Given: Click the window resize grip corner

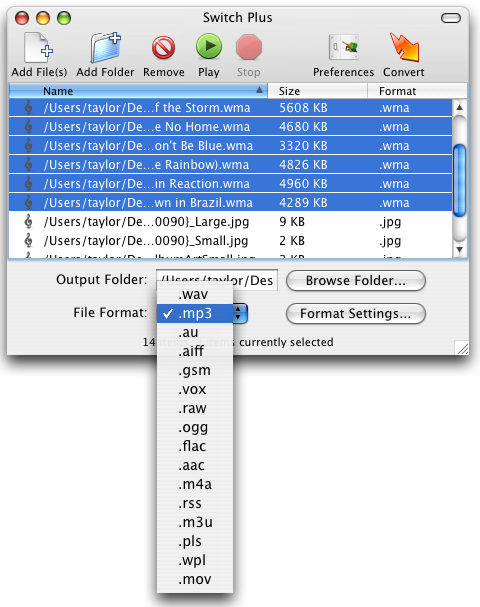Looking at the screenshot, I should [462, 348].
